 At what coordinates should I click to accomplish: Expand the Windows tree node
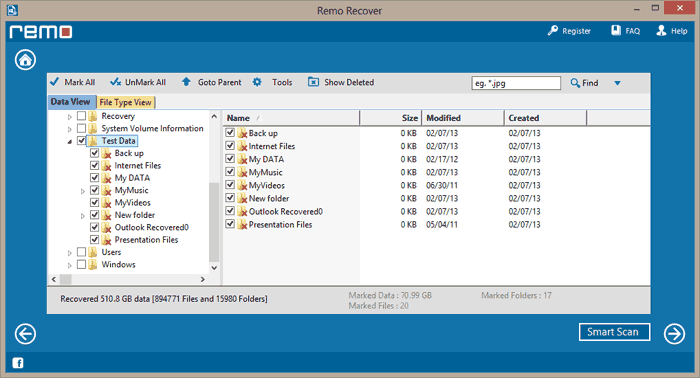[x=70, y=266]
